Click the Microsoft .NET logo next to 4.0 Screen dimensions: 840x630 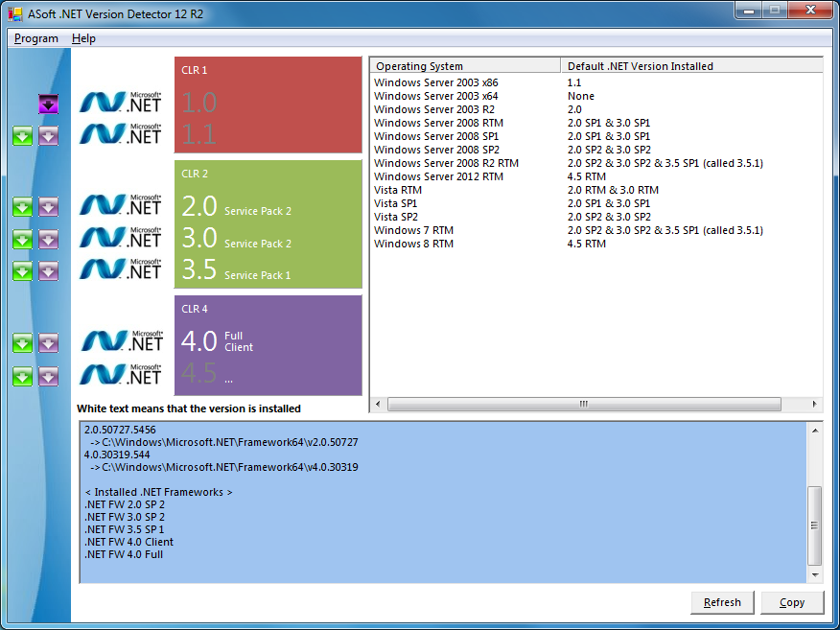tap(122, 341)
